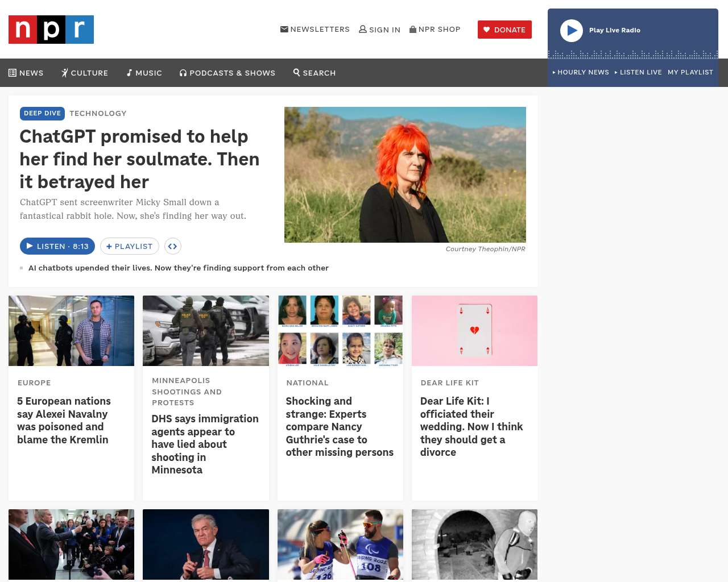Click the Play Live Radio label
728x582 pixels.
click(x=615, y=30)
